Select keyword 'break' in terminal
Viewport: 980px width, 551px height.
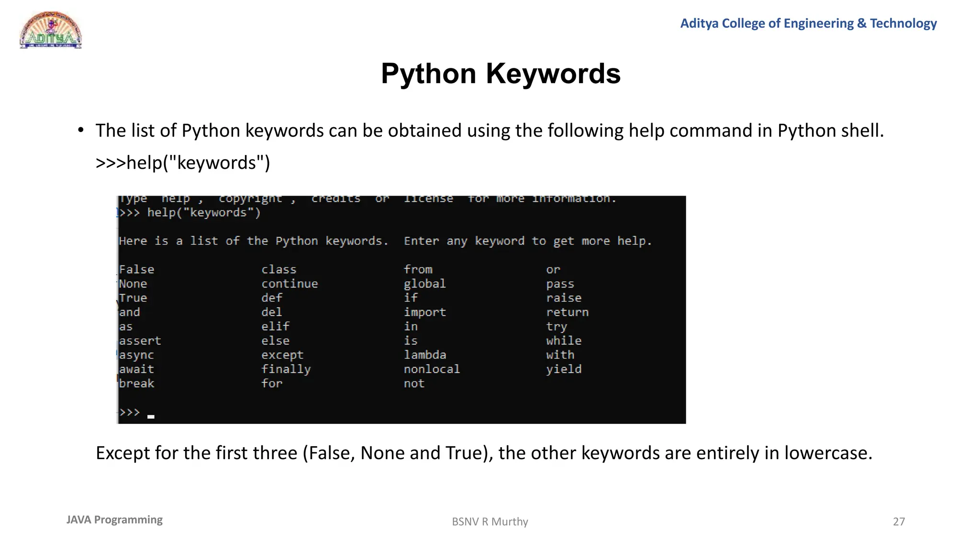tap(136, 384)
